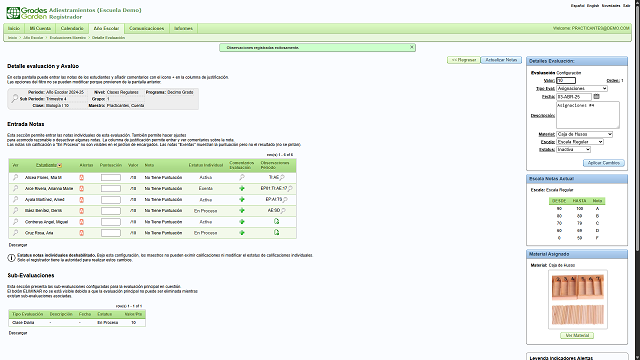Click red alert icon for Arce Rivera
Image resolution: width=640 pixels, height=360 pixels.
(82, 189)
